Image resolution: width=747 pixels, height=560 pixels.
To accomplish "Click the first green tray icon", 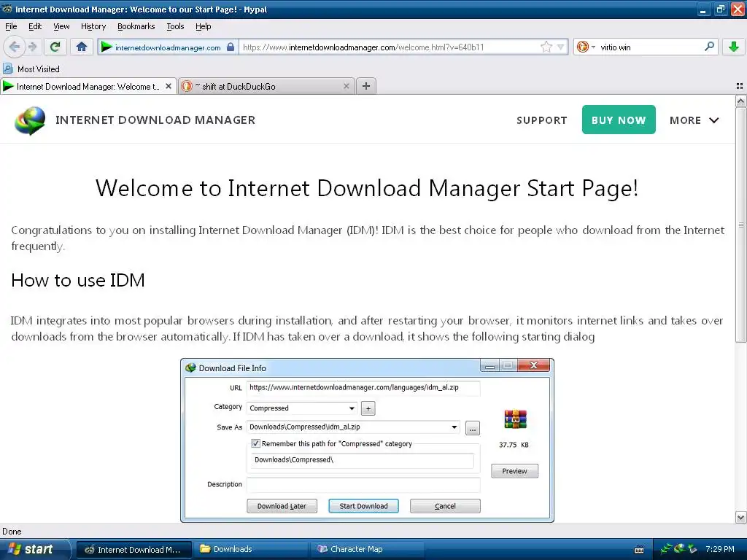I will click(x=666, y=549).
